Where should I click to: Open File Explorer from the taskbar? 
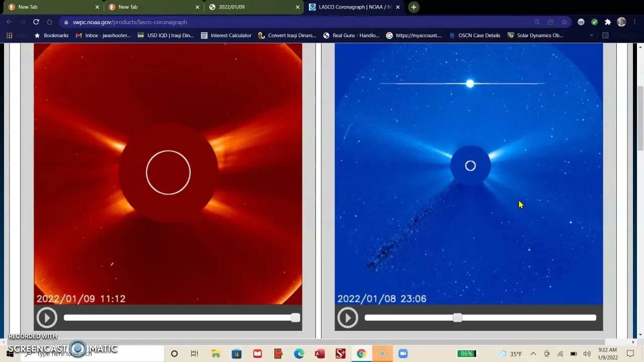(x=215, y=354)
